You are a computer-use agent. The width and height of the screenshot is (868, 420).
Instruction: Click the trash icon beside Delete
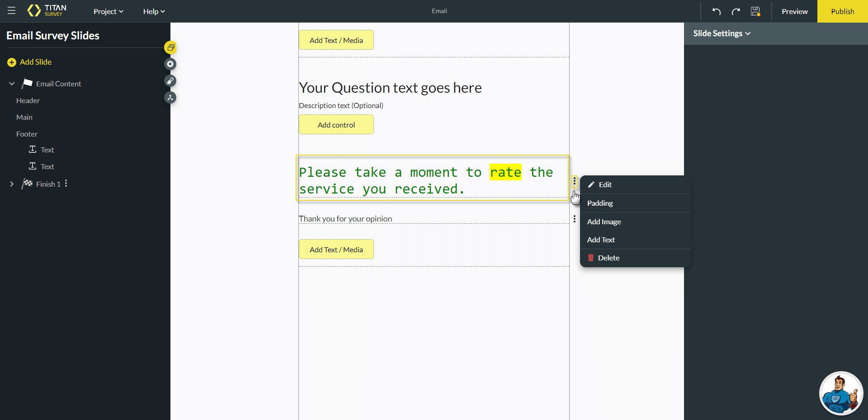pyautogui.click(x=591, y=258)
